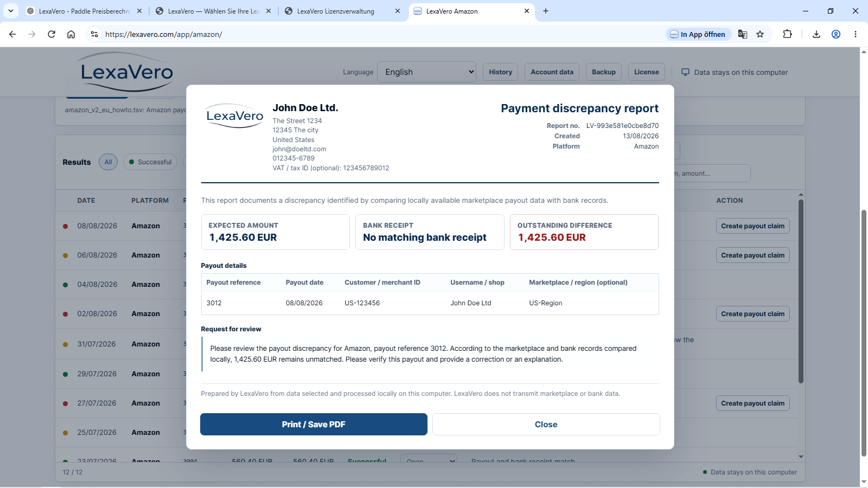Bookmark this page with the star icon
This screenshot has width=868, height=488.
pyautogui.click(x=760, y=34)
